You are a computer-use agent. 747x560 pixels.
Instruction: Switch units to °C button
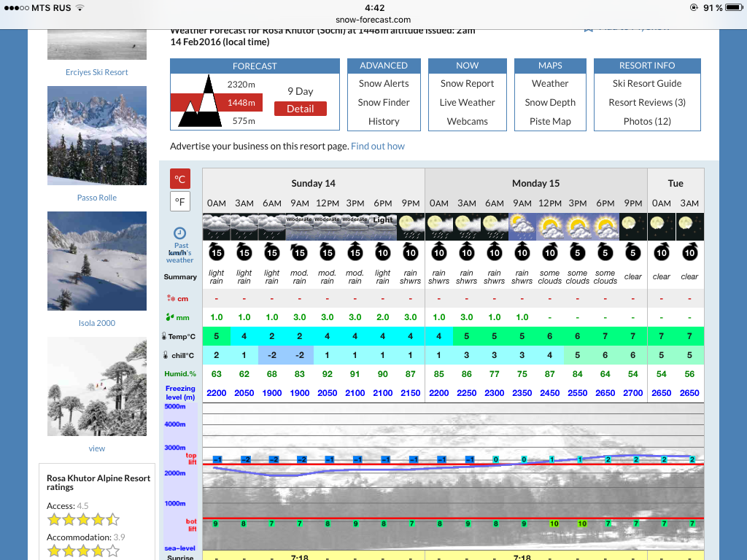click(179, 179)
